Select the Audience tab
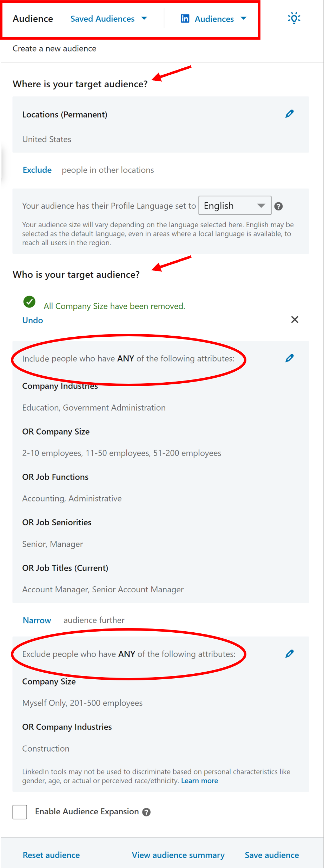Screen dimensions: 324x868 [x=33, y=19]
